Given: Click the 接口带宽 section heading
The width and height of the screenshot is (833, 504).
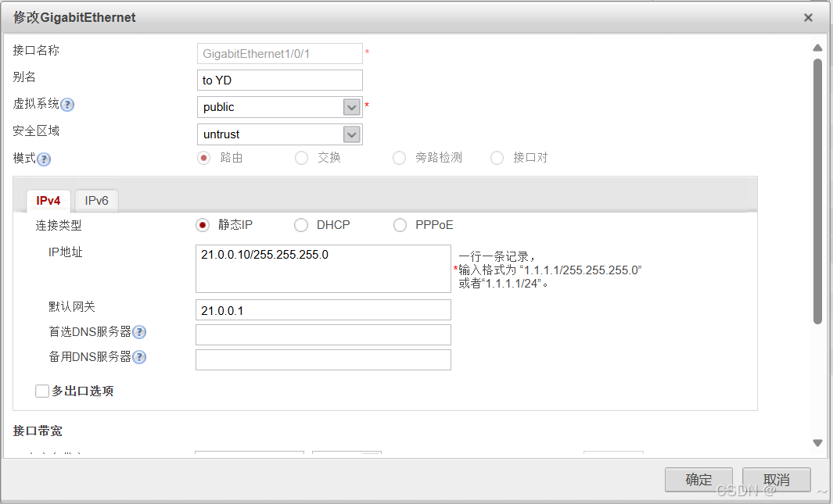Looking at the screenshot, I should pos(38,431).
